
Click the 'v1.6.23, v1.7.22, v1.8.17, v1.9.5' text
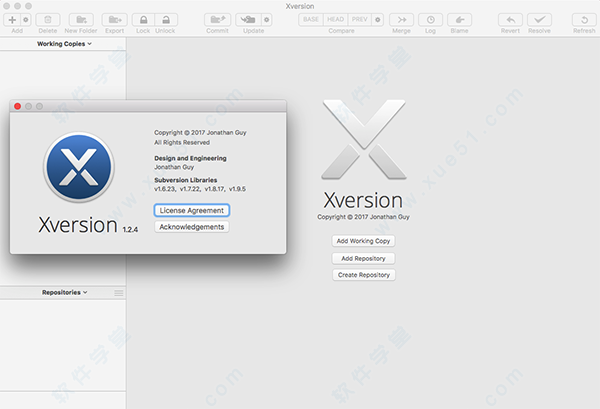coord(200,189)
